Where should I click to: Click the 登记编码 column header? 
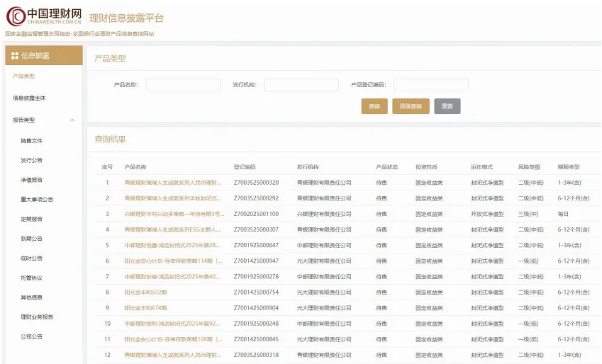[245, 167]
